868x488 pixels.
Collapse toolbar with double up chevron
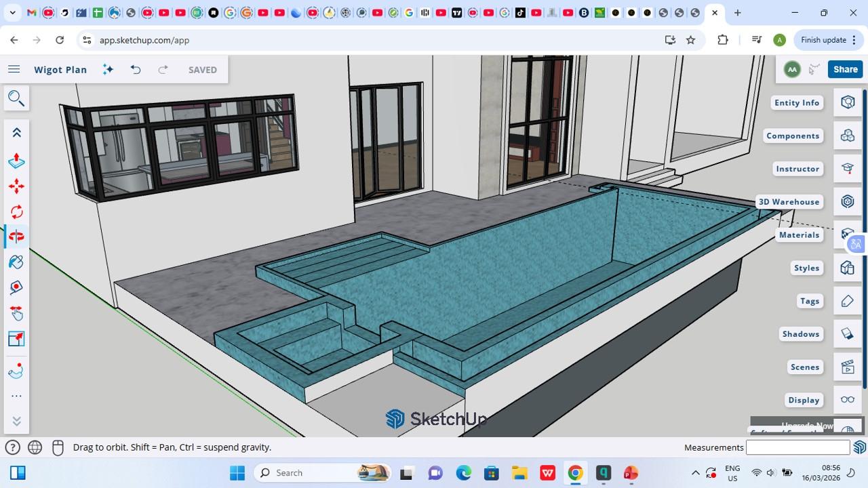16,133
